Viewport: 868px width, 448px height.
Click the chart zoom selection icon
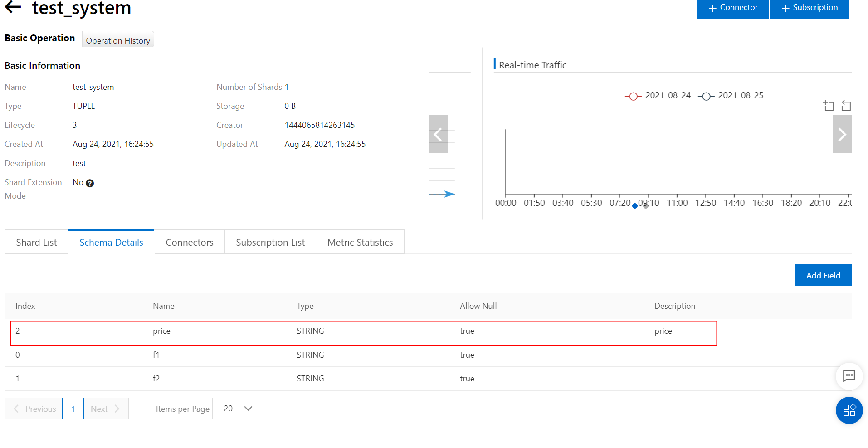point(829,106)
